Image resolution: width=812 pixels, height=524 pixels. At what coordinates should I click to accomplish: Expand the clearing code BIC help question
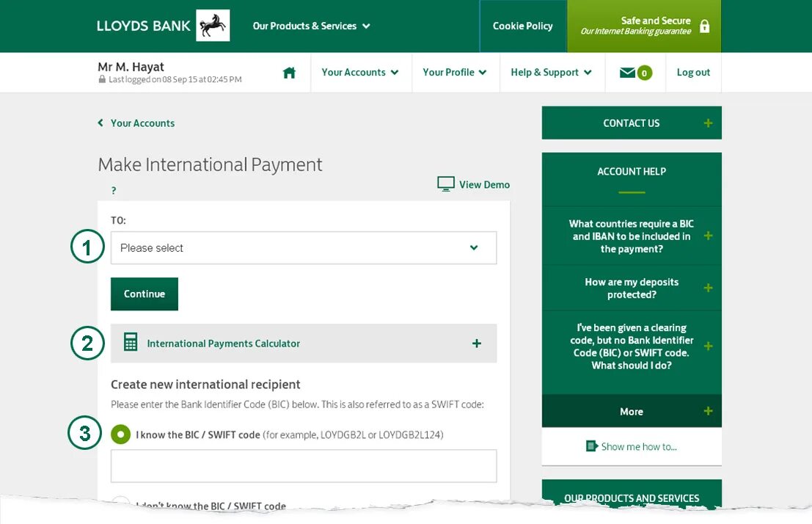point(632,346)
